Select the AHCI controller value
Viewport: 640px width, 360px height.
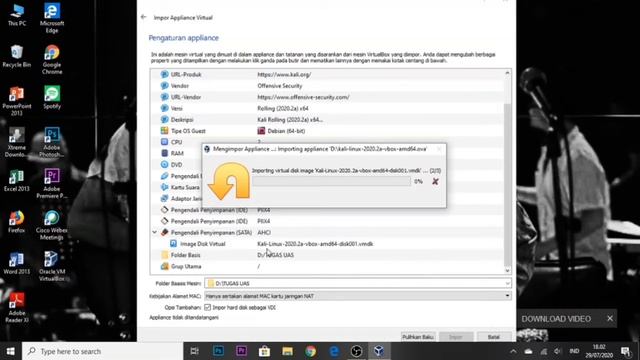(264, 232)
